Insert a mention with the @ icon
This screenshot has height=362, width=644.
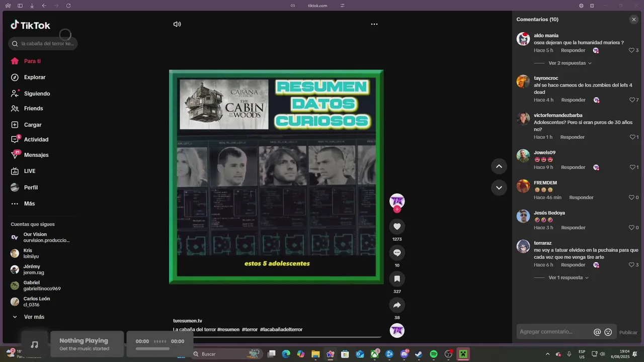pyautogui.click(x=597, y=332)
